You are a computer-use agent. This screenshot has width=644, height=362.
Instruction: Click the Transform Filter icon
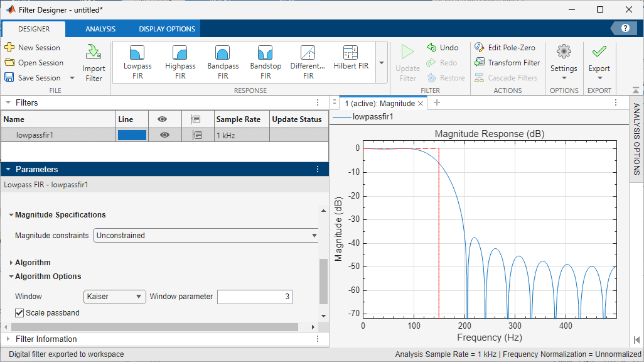pyautogui.click(x=480, y=62)
